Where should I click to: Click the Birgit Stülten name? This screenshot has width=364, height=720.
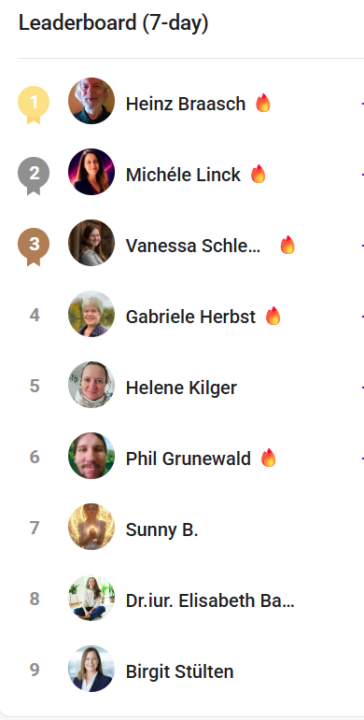(x=179, y=672)
